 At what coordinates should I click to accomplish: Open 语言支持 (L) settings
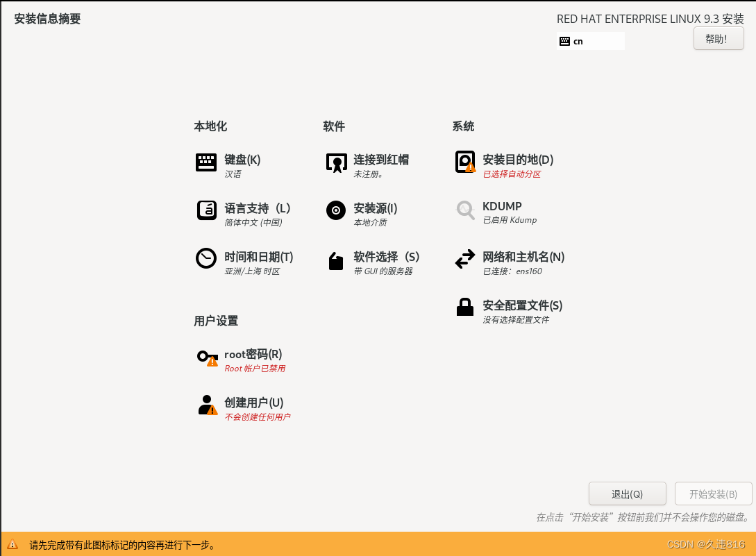pos(258,208)
